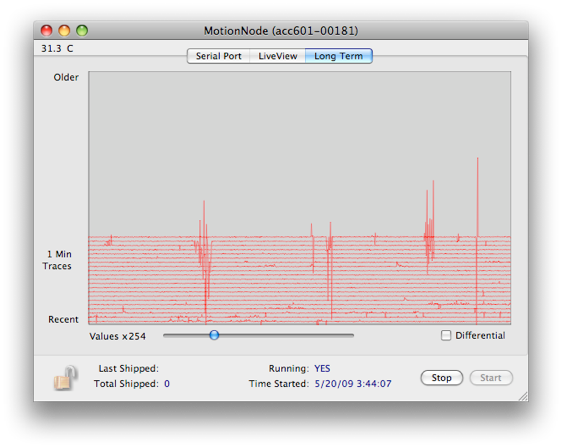The height and width of the screenshot is (448, 562).
Task: Enable the Differential checkbox
Action: tap(446, 335)
